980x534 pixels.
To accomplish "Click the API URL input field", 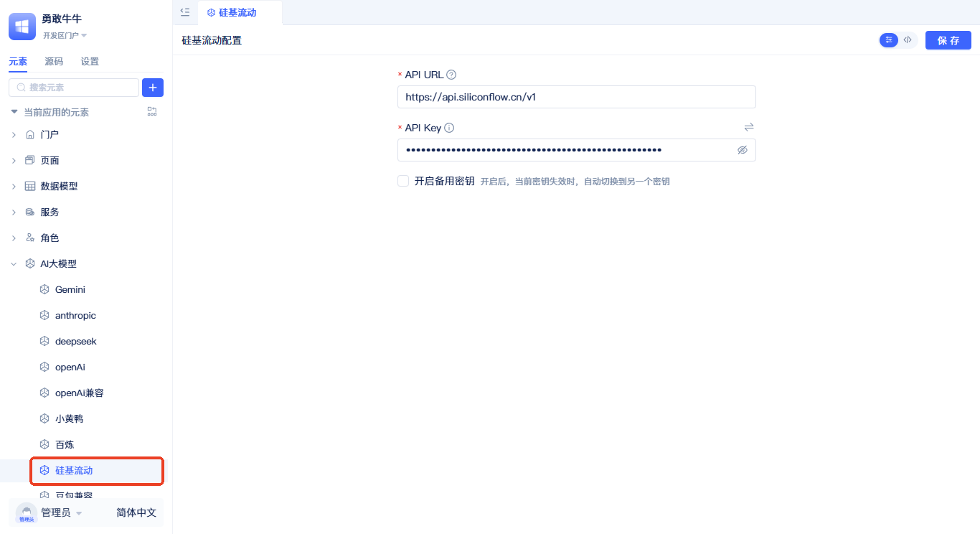I will (x=577, y=97).
